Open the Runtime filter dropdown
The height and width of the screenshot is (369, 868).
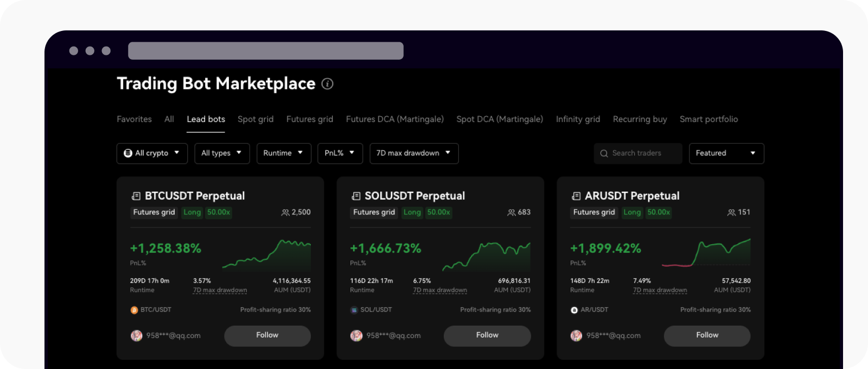(284, 154)
